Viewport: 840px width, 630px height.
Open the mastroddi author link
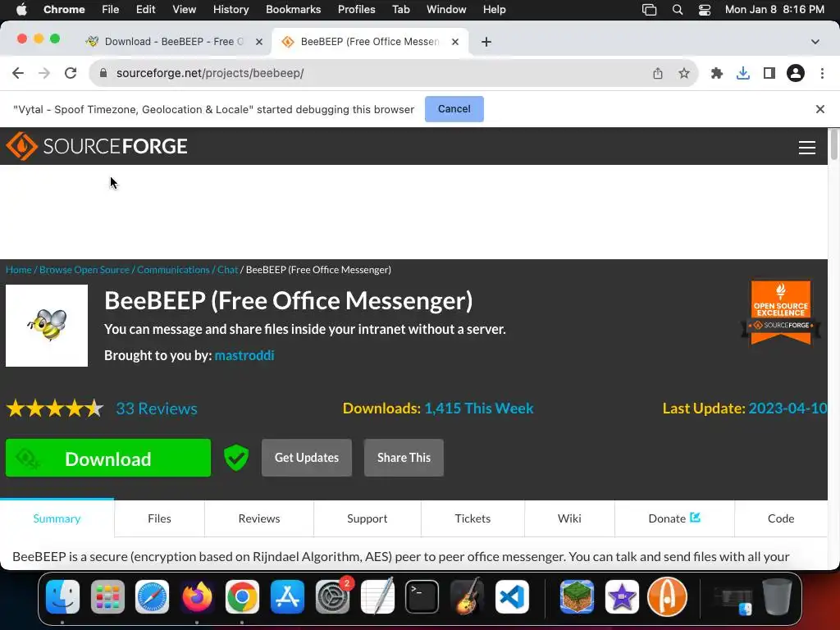[244, 356]
